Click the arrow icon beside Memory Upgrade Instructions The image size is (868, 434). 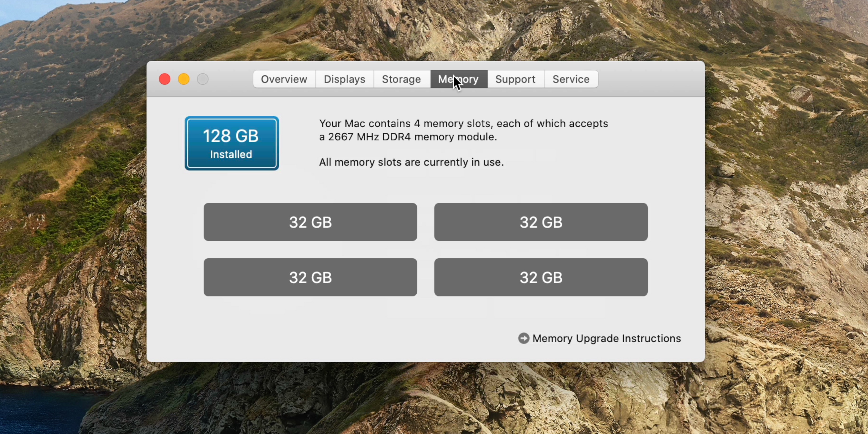pyautogui.click(x=524, y=338)
